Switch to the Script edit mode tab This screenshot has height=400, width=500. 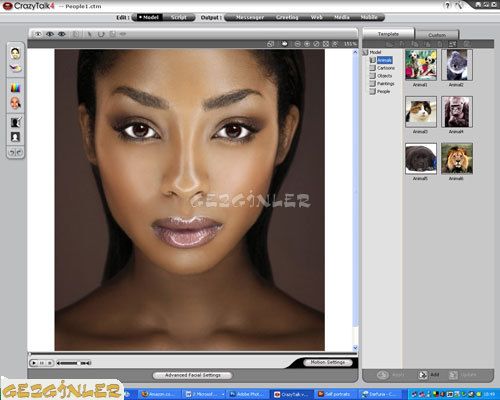179,17
